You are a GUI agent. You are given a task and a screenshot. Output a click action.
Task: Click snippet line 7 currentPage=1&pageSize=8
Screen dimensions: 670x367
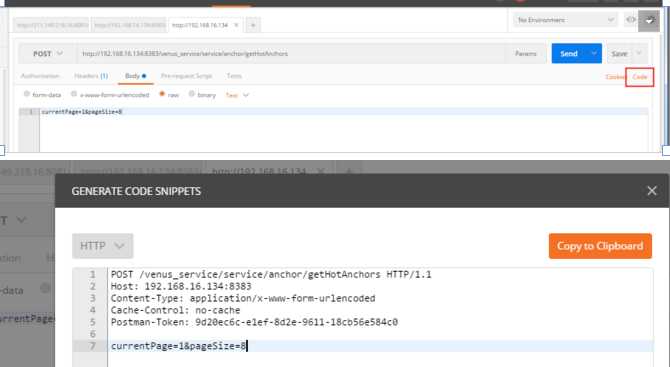[x=380, y=346]
